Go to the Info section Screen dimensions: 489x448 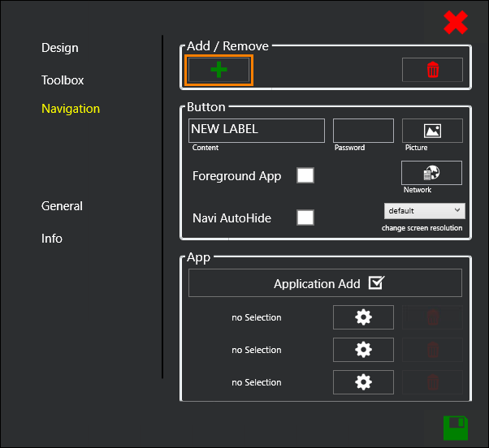tap(52, 239)
